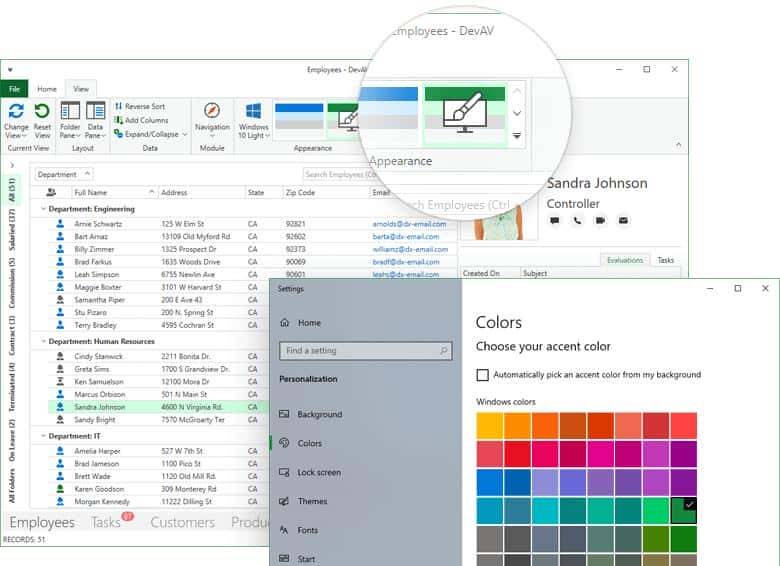
Task: Click the group-by employee icon column header
Action: [x=51, y=192]
